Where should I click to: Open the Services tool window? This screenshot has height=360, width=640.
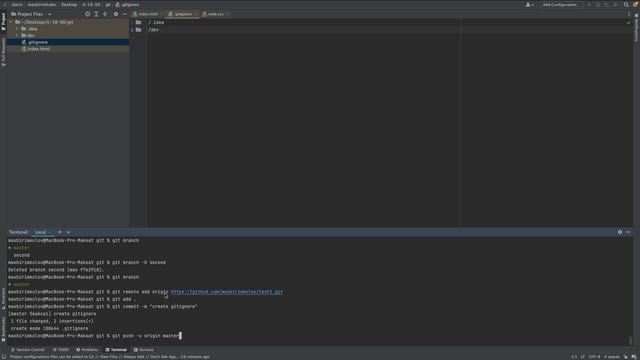click(x=144, y=350)
